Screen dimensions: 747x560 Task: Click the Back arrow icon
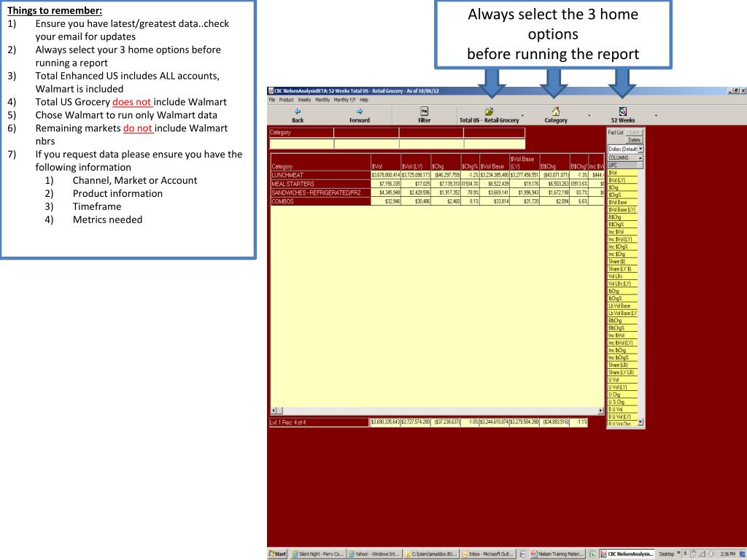pos(298,112)
